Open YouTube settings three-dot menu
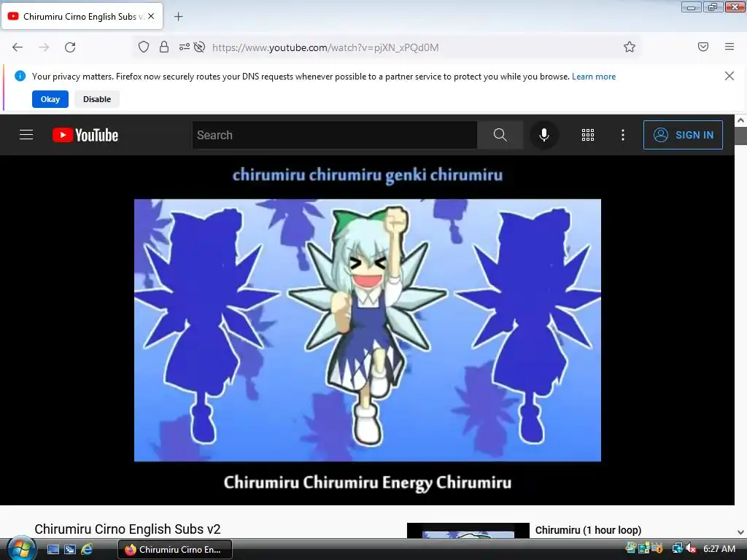Viewport: 747px width, 560px height. click(x=623, y=135)
